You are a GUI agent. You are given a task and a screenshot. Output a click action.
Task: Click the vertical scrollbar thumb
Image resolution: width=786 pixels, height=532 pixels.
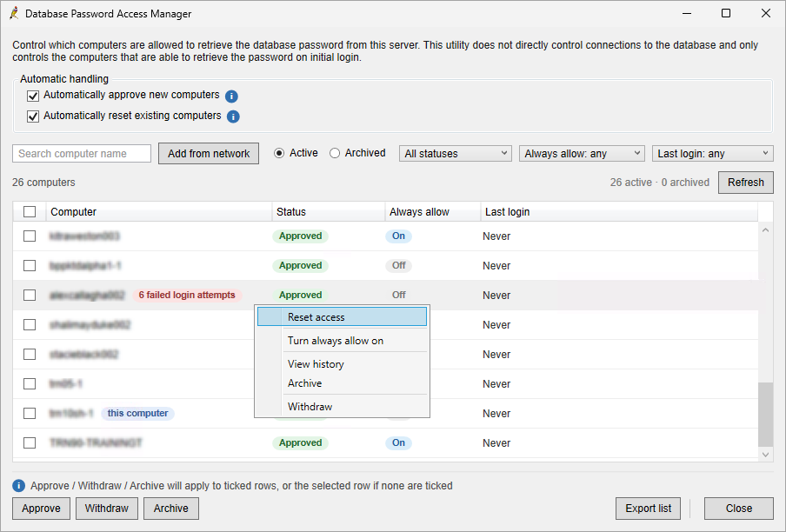pyautogui.click(x=765, y=415)
